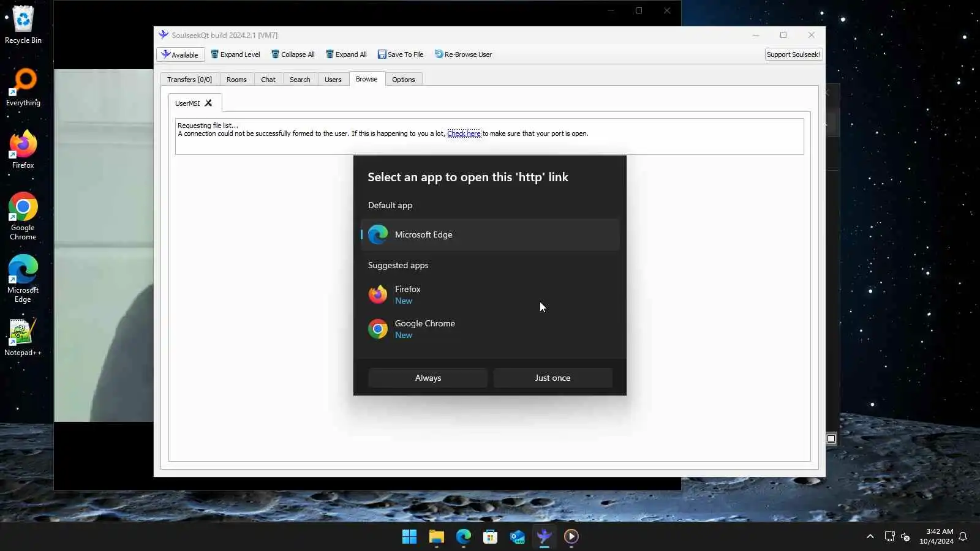
Task: Click the Just once button
Action: 552,378
